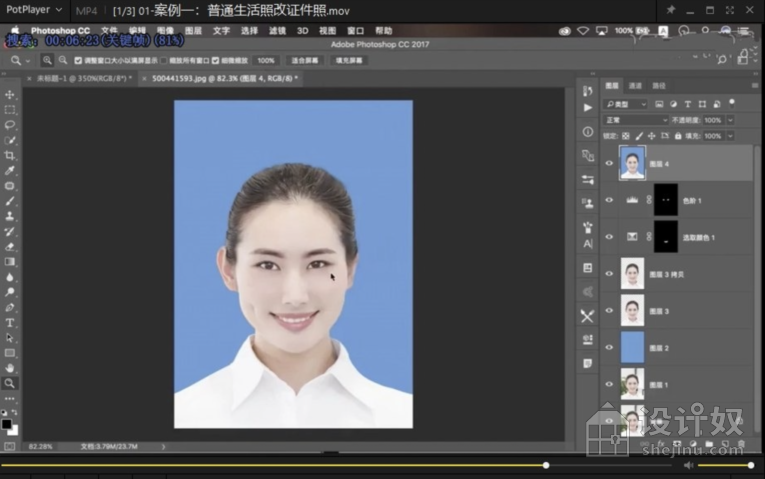Click the zoom-in magnifier in options bar
The image size is (765, 479).
(x=47, y=60)
